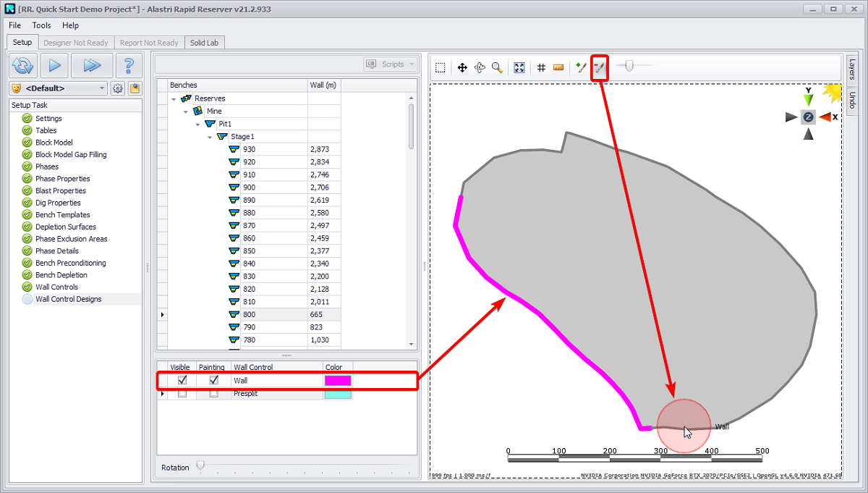The width and height of the screenshot is (868, 493).
Task: Select the ruler measure tool
Action: pyautogui.click(x=558, y=68)
